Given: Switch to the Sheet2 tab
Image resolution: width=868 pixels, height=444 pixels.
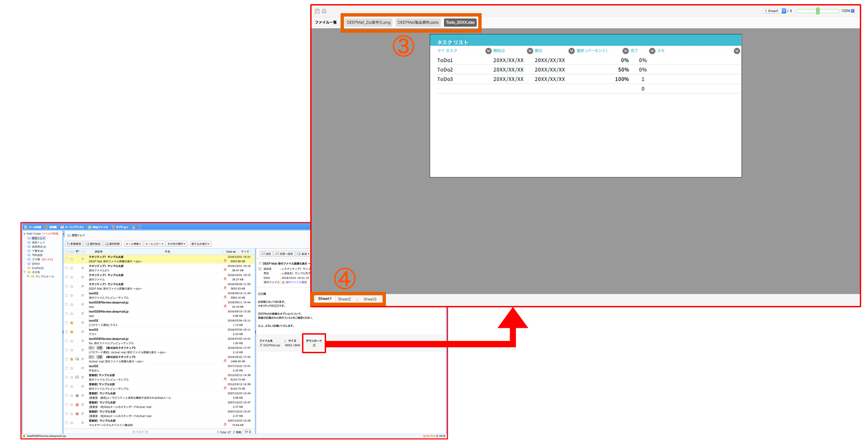Looking at the screenshot, I should pyautogui.click(x=344, y=299).
